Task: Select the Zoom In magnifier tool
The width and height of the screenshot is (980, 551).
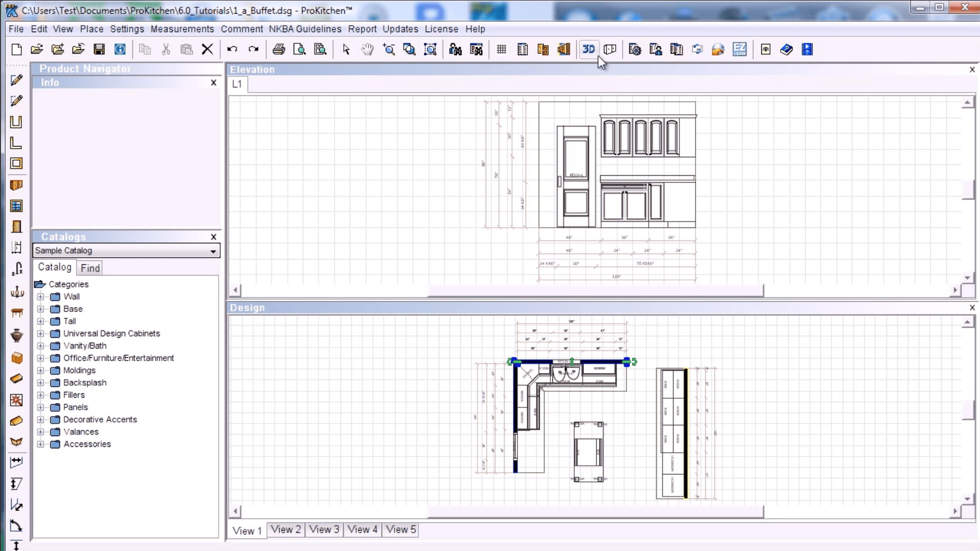Action: pos(389,49)
